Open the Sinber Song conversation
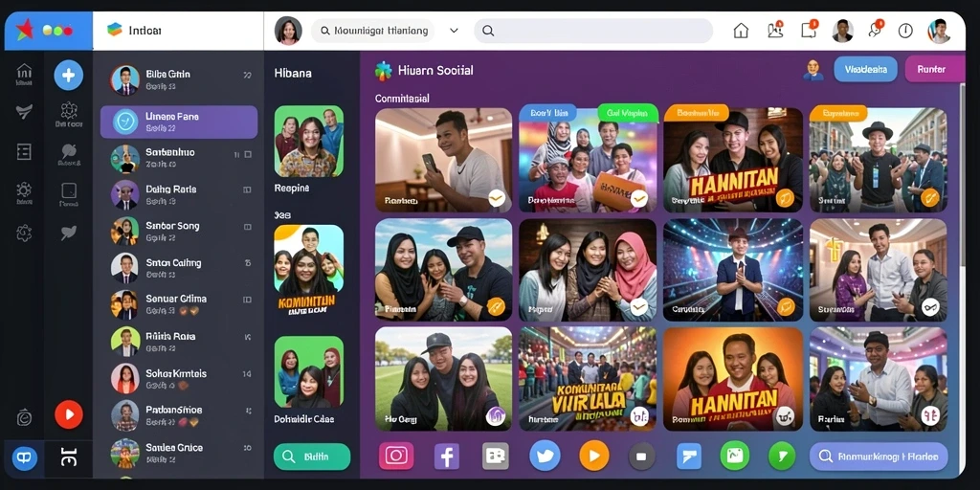 [x=179, y=232]
